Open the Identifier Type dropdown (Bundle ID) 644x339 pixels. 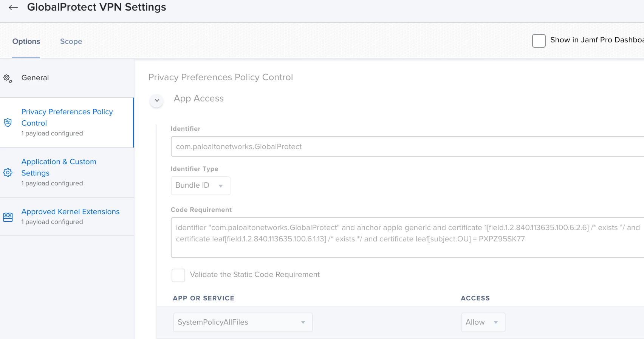200,185
